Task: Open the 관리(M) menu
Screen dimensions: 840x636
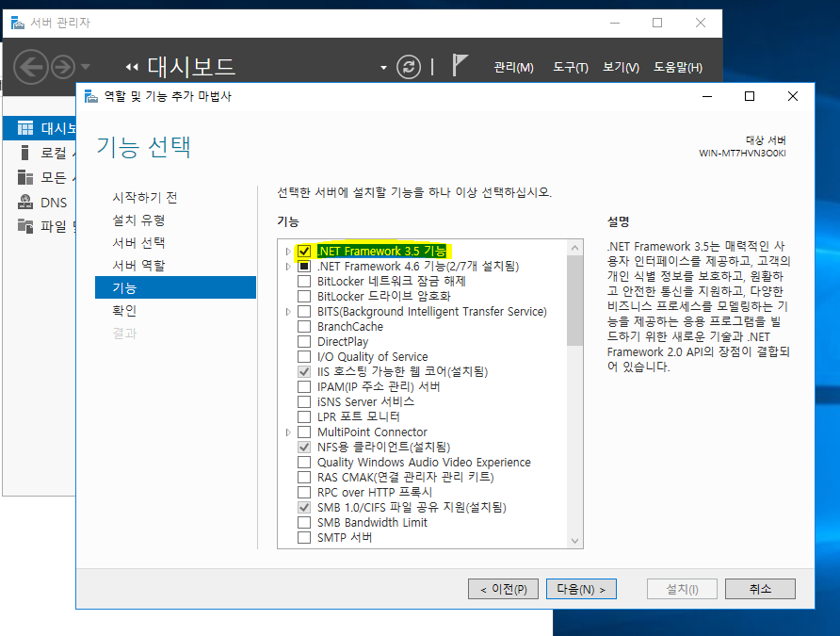Action: [x=513, y=68]
